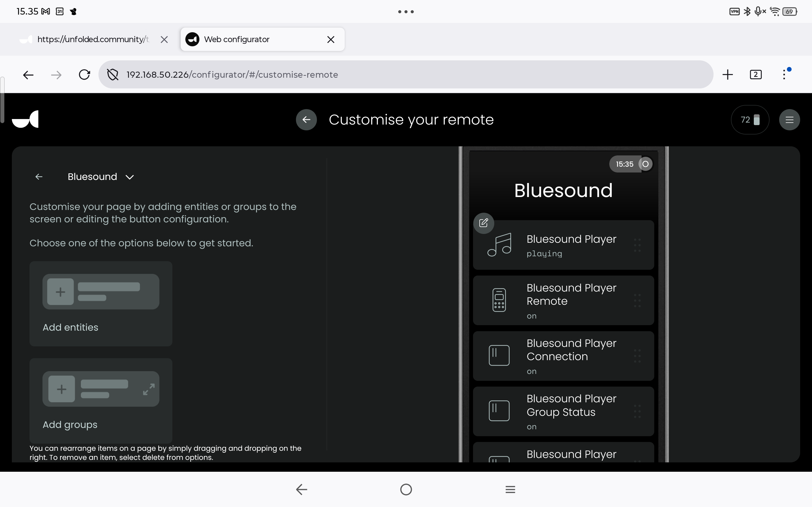The image size is (812, 507).
Task: Open the tab switcher showing 2 tabs
Action: tap(756, 74)
